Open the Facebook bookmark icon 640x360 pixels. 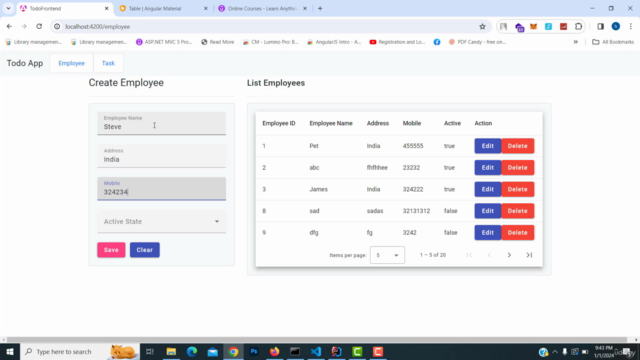(x=437, y=42)
